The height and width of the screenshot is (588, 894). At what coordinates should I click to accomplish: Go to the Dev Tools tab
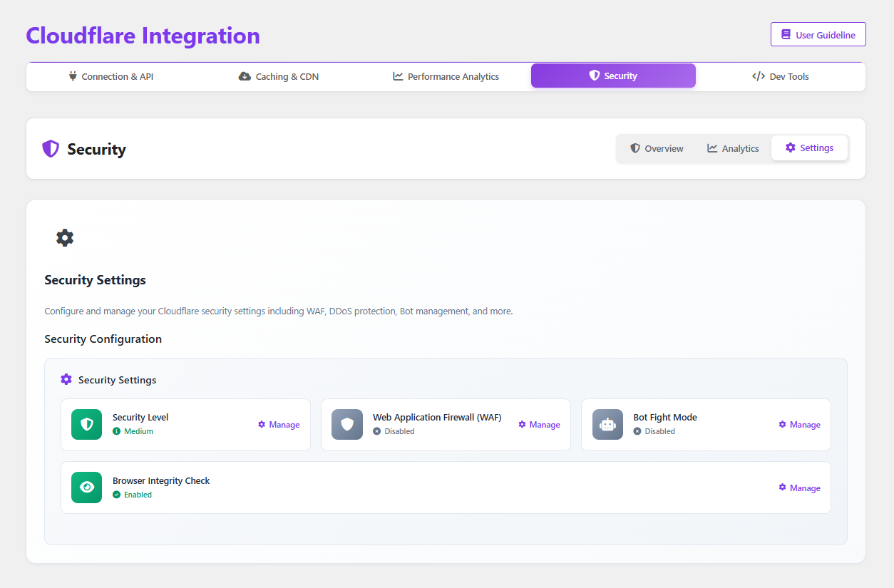781,76
